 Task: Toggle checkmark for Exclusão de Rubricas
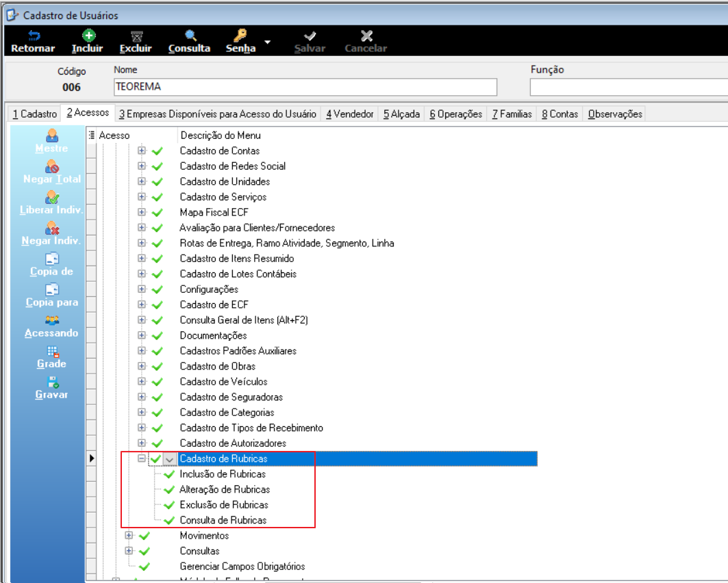(169, 504)
